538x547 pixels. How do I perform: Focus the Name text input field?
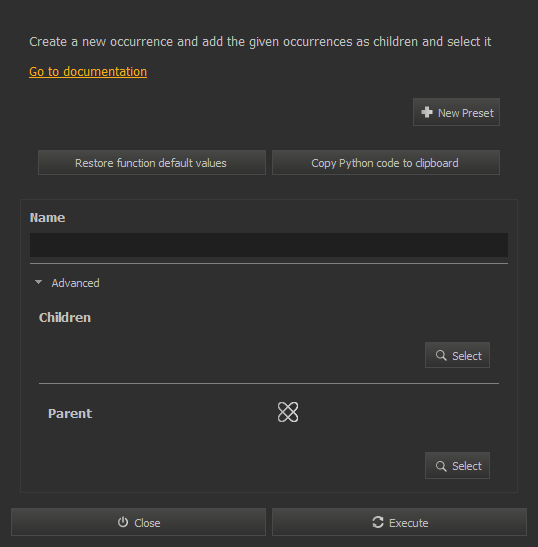[x=269, y=245]
